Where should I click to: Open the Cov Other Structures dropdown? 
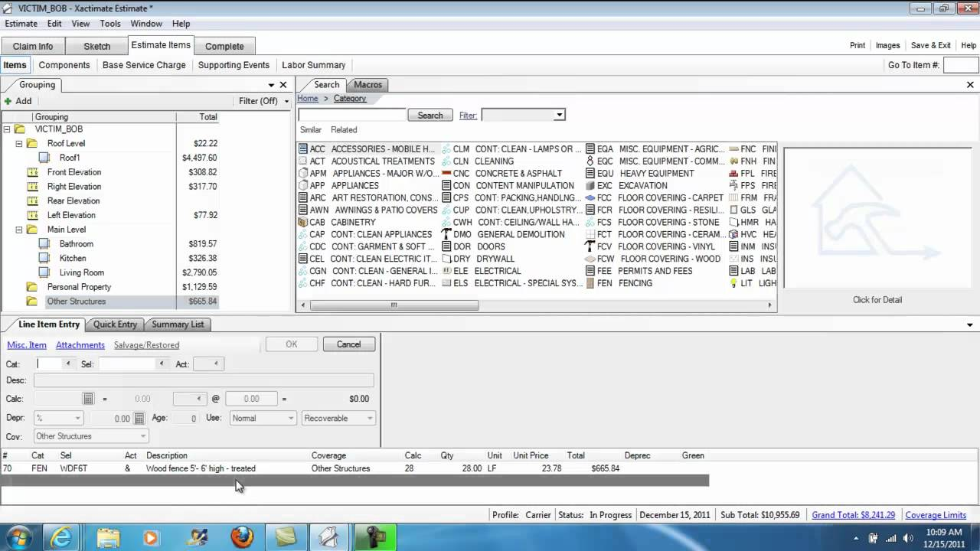click(x=91, y=436)
